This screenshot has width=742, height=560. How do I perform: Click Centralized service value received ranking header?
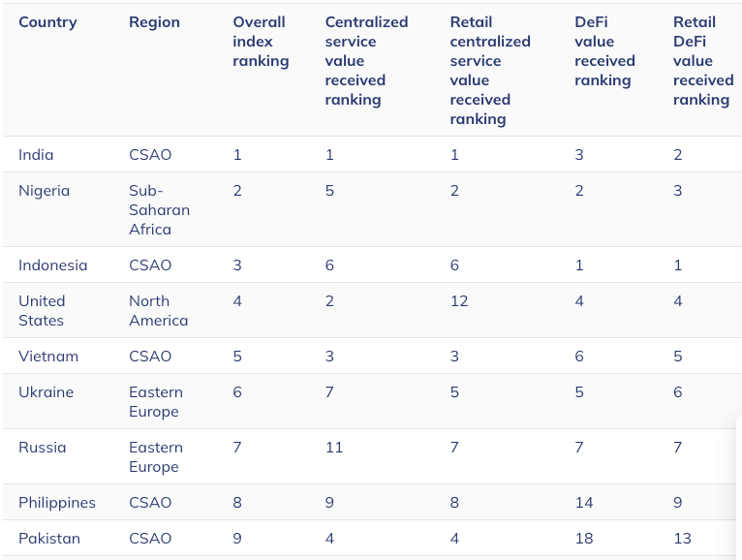pyautogui.click(x=366, y=61)
